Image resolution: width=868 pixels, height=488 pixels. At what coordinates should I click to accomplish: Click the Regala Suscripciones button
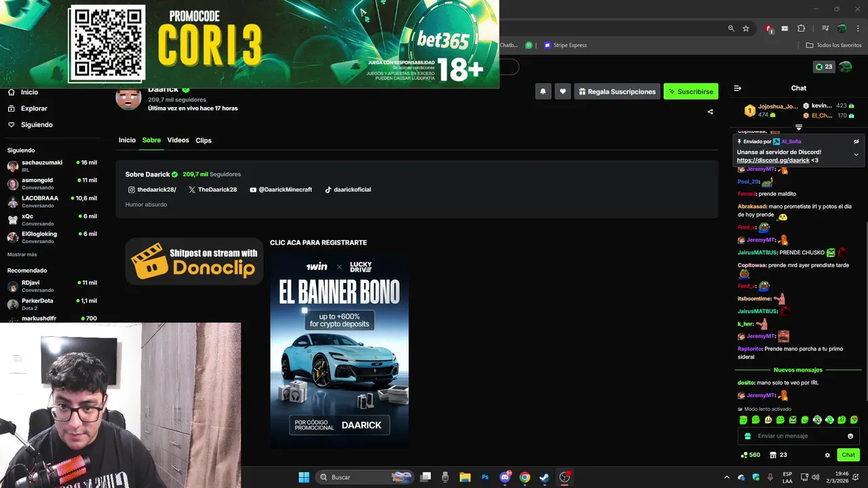click(617, 91)
